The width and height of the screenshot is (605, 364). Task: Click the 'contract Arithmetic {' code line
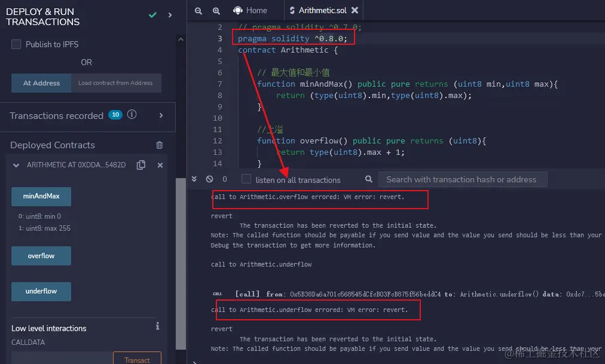point(288,50)
